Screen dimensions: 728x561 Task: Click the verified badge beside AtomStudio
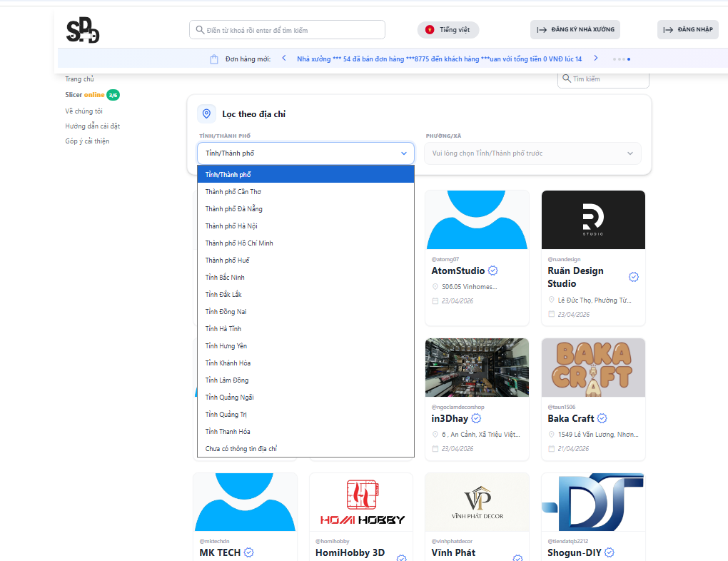click(492, 271)
